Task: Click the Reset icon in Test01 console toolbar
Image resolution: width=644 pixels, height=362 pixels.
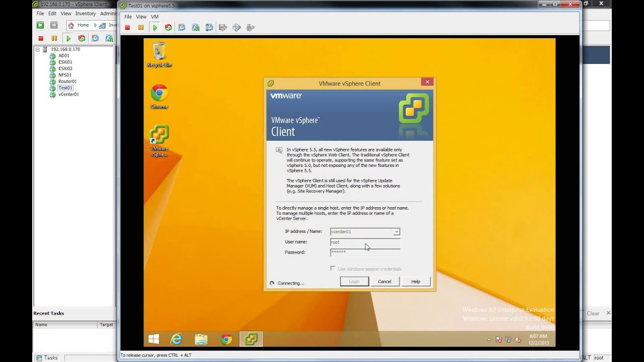Action: point(168,28)
